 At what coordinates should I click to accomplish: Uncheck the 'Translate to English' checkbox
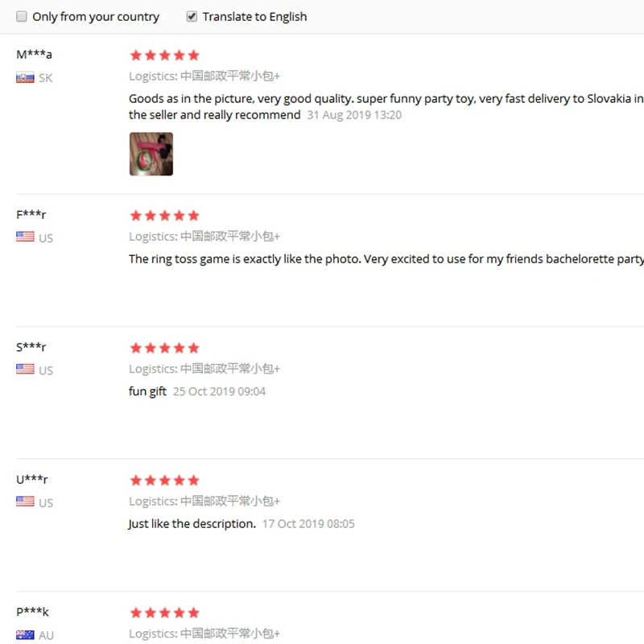[x=192, y=16]
